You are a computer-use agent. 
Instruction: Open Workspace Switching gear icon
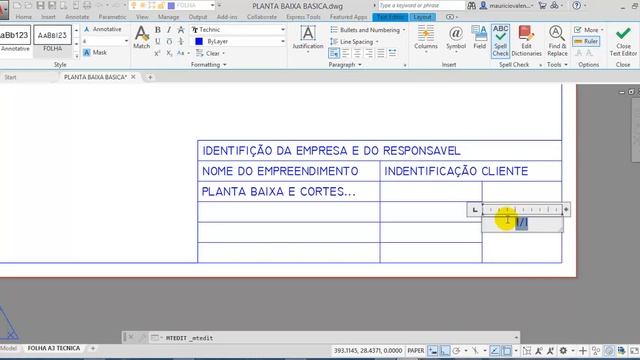click(x=563, y=350)
